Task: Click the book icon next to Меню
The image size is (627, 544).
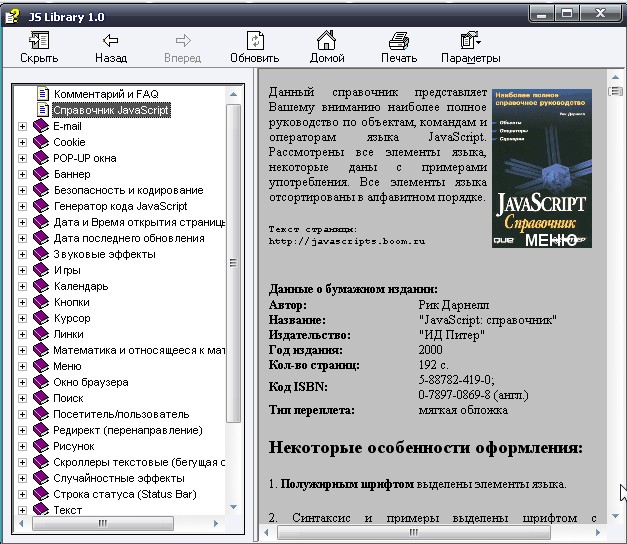Action: (x=41, y=366)
